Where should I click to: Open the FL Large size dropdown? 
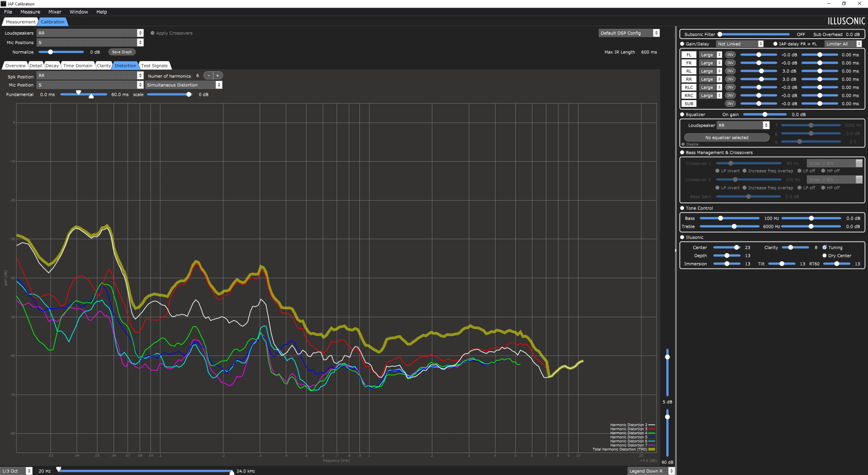710,55
